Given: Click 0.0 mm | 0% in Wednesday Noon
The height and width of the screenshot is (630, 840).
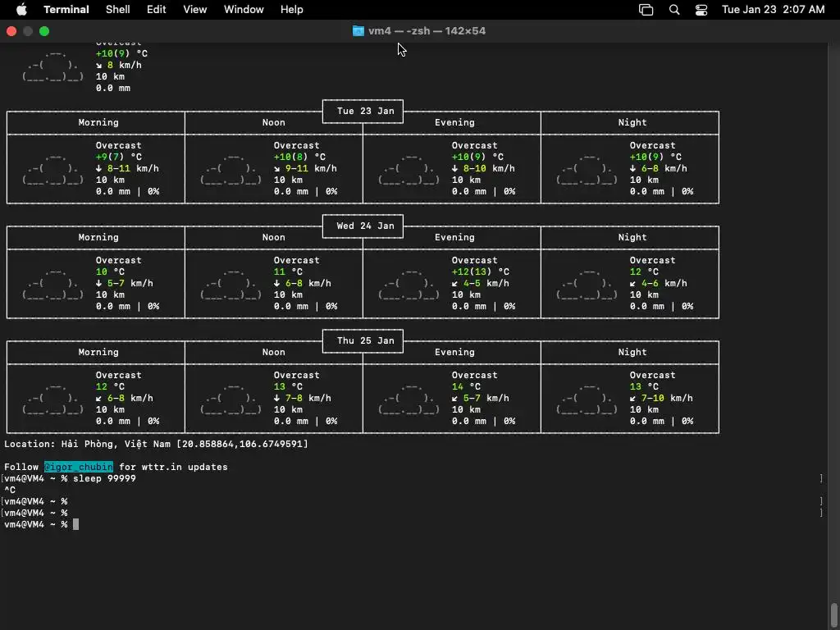Looking at the screenshot, I should click(x=305, y=307).
